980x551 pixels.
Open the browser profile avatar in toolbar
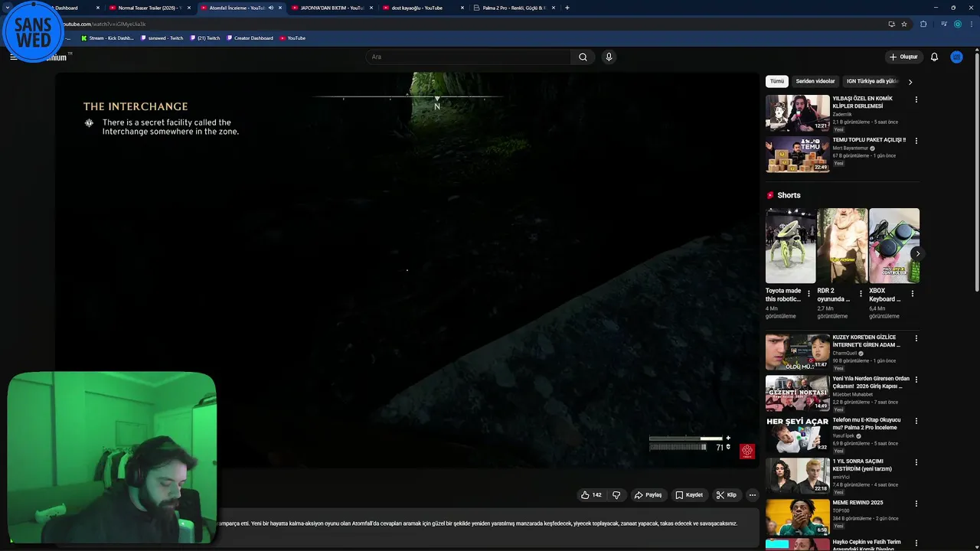(957, 24)
